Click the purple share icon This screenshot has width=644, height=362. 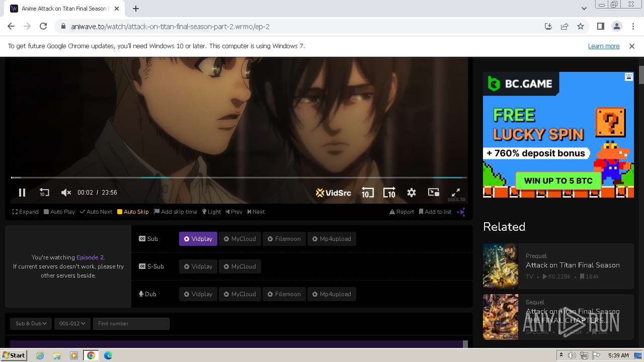tap(461, 212)
